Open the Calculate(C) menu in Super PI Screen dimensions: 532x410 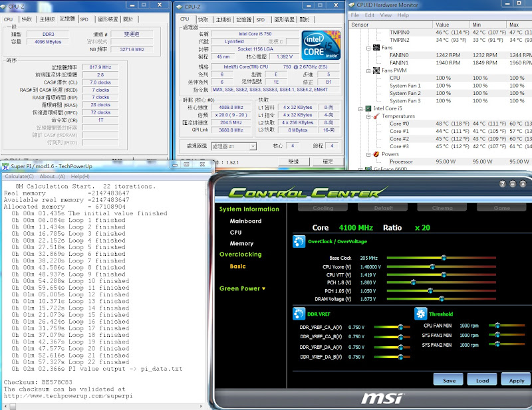click(x=19, y=176)
